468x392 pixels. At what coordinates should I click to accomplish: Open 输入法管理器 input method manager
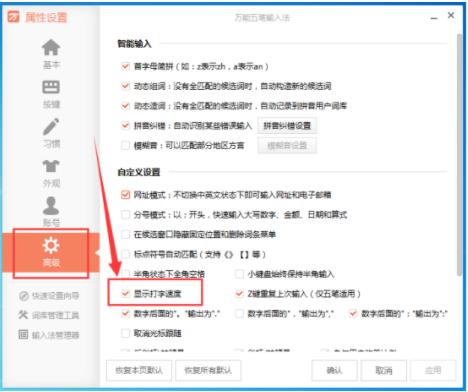49,334
